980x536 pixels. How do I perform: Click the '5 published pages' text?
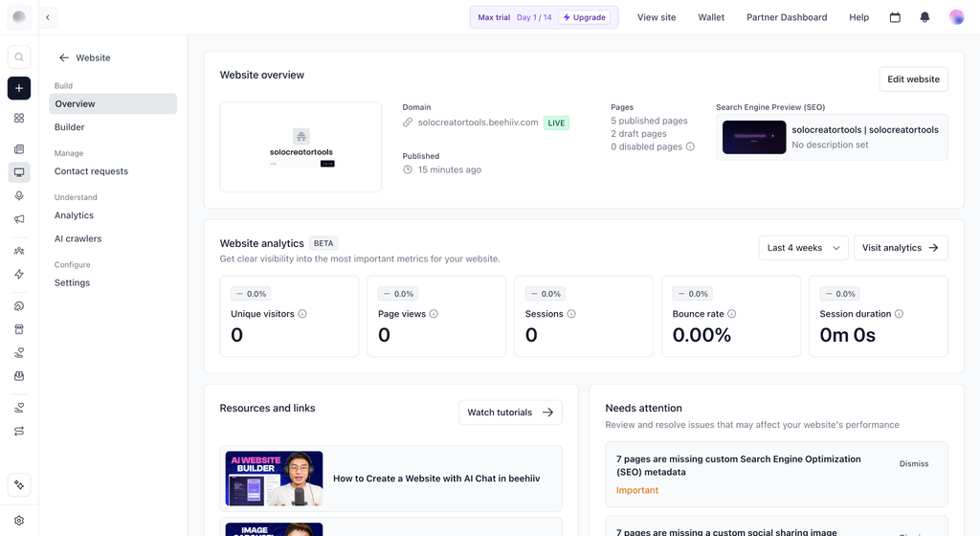click(650, 121)
